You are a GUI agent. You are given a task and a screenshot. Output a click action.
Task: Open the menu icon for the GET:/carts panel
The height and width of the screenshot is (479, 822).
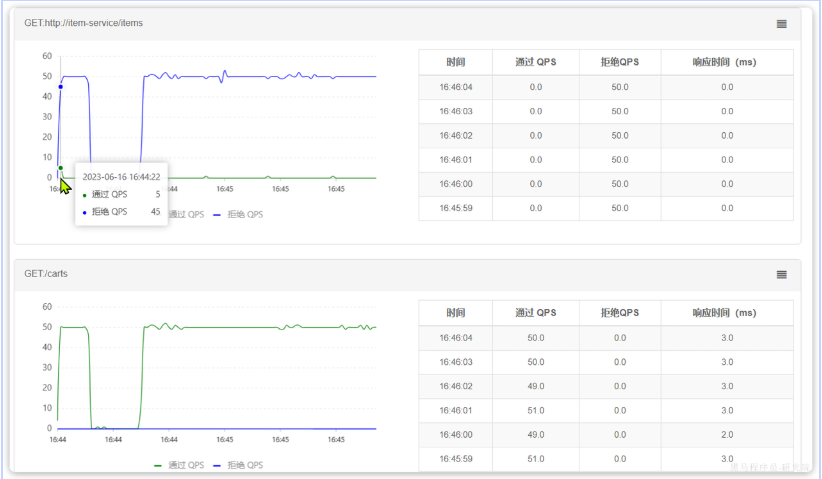[x=781, y=275]
